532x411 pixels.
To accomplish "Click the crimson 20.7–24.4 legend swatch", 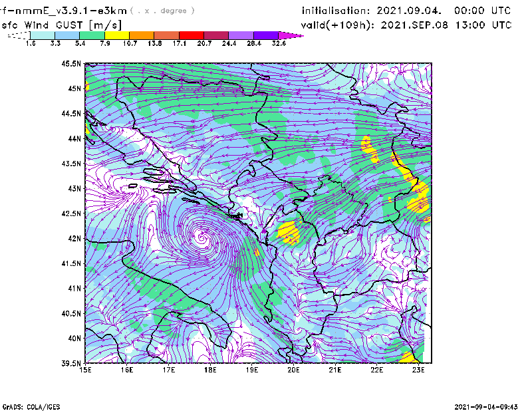I will coord(216,35).
